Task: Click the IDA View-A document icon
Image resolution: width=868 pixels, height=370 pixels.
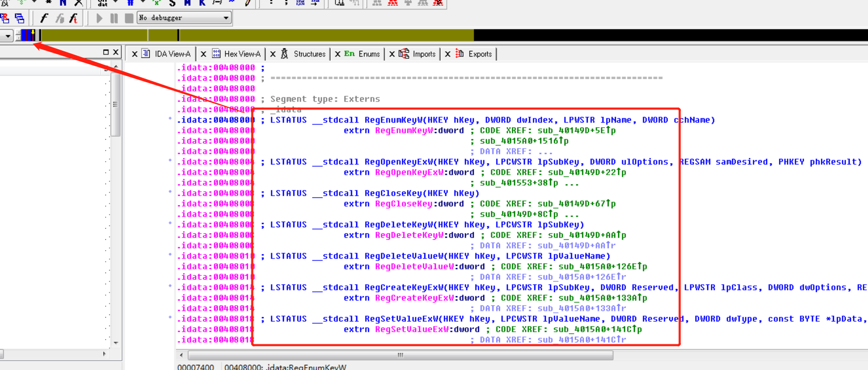Action: [146, 53]
